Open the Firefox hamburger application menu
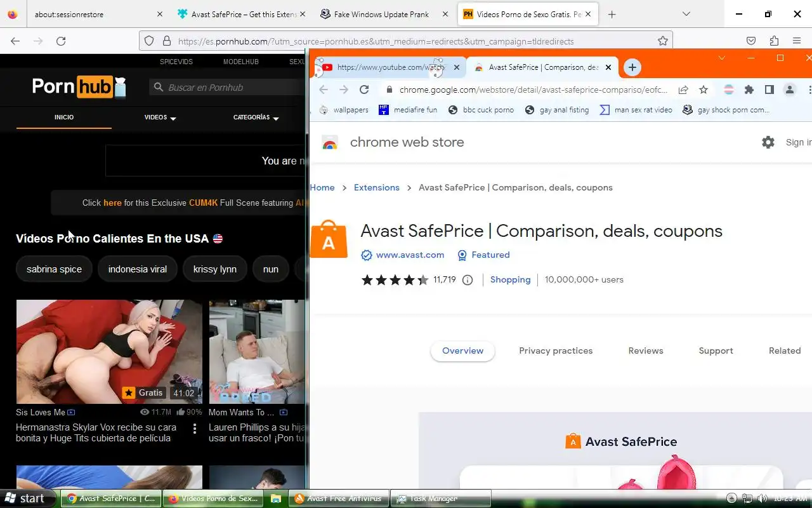Viewport: 812px width, 508px height. [x=797, y=41]
